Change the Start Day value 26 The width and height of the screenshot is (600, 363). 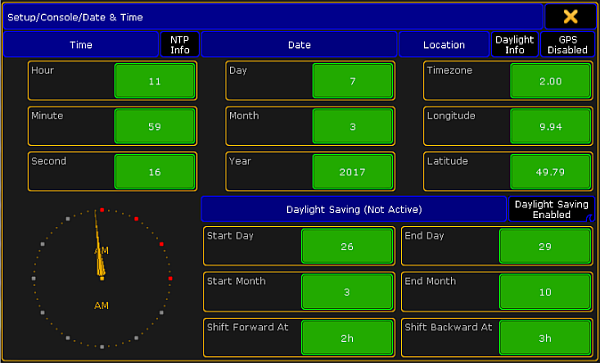pos(347,246)
